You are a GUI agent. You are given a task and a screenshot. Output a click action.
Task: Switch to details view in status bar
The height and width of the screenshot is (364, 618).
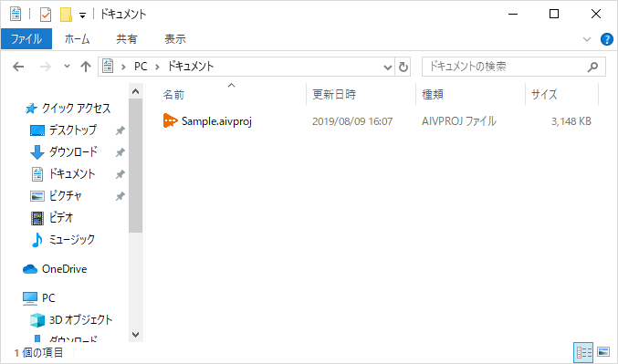click(x=583, y=352)
